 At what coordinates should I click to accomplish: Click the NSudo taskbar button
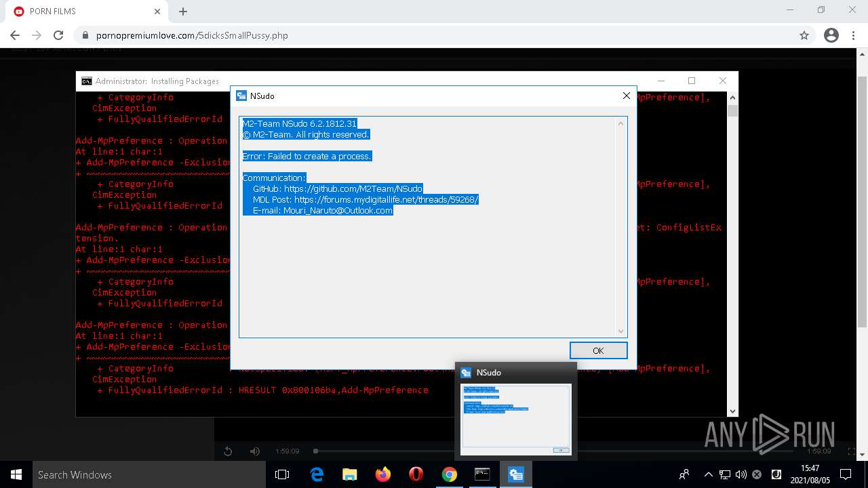click(516, 474)
